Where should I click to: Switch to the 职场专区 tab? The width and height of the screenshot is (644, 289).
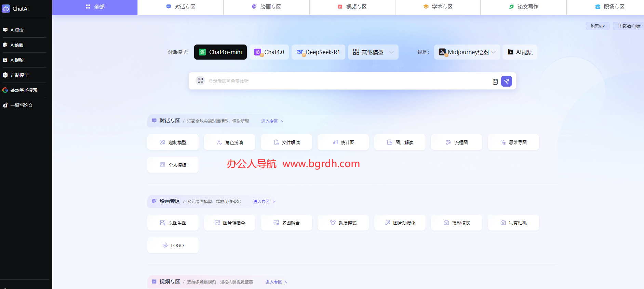(x=605, y=7)
